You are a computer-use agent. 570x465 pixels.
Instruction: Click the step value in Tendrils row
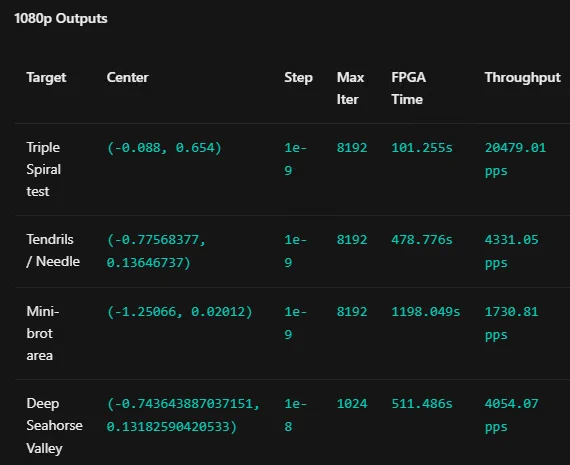point(295,251)
